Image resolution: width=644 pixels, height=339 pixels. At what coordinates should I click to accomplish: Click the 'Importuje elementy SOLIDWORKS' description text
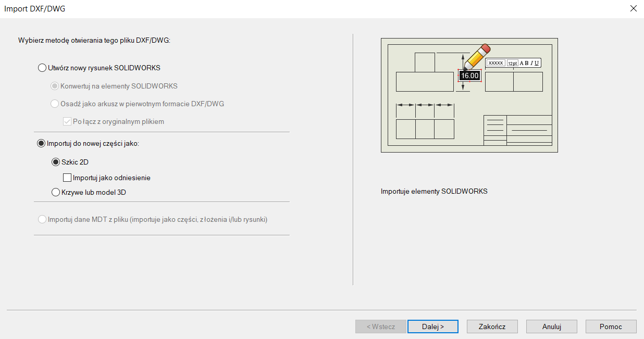pyautogui.click(x=434, y=191)
